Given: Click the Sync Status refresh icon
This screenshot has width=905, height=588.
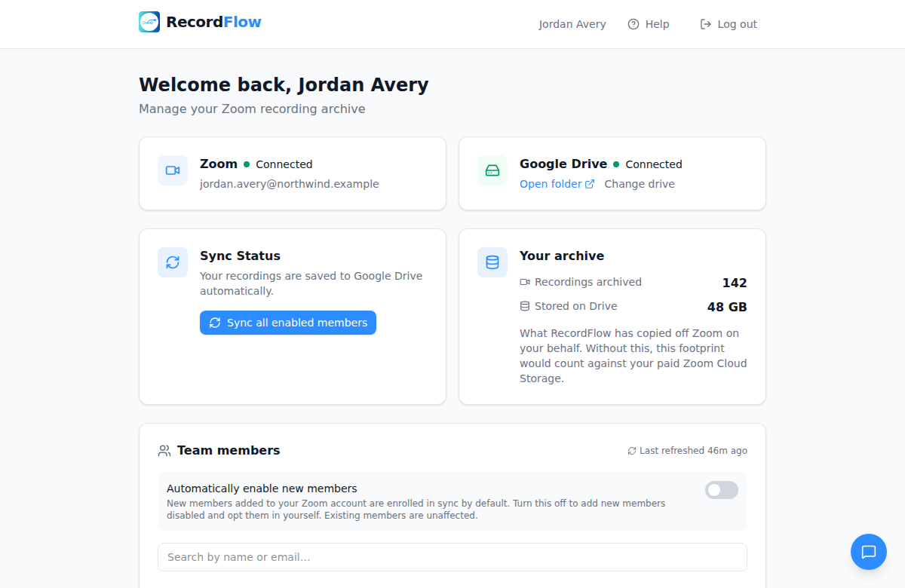Looking at the screenshot, I should coord(173,262).
